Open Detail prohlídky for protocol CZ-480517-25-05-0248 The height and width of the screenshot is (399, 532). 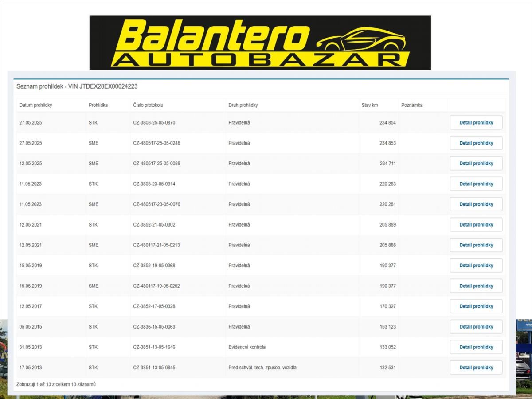click(476, 143)
